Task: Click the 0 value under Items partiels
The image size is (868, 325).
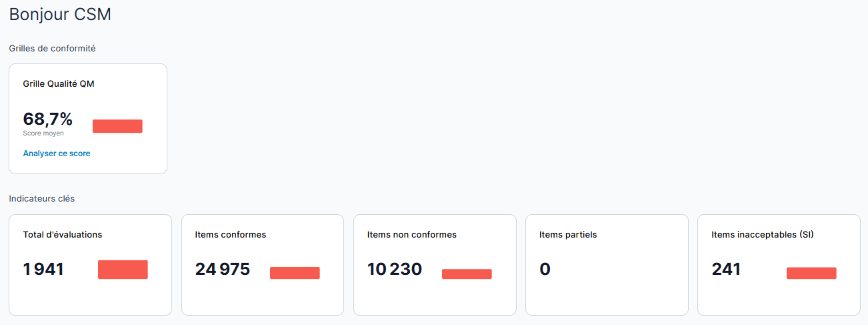Action: click(545, 270)
